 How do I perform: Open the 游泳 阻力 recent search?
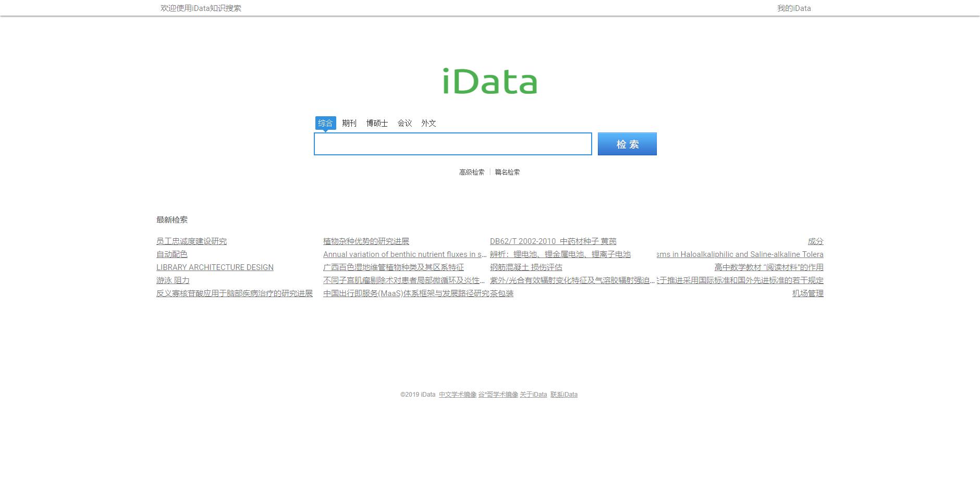pos(172,280)
